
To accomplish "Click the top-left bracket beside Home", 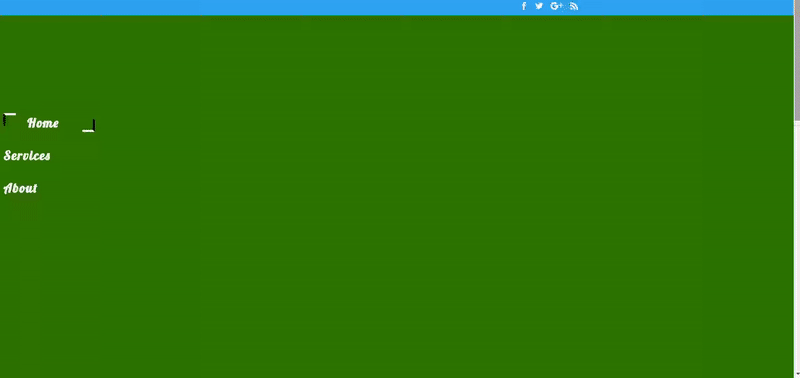I will [x=9, y=119].
